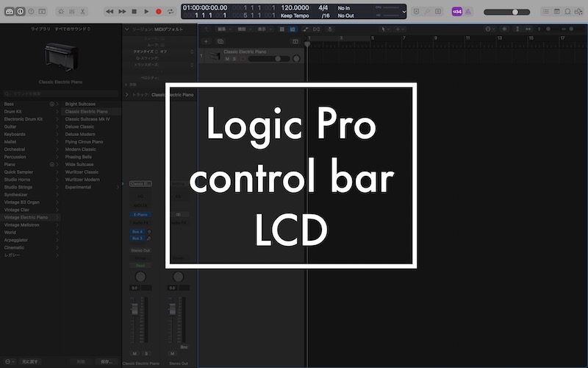Open the LCD display mode dropdown arrow
This screenshot has height=368, width=588.
click(x=404, y=12)
